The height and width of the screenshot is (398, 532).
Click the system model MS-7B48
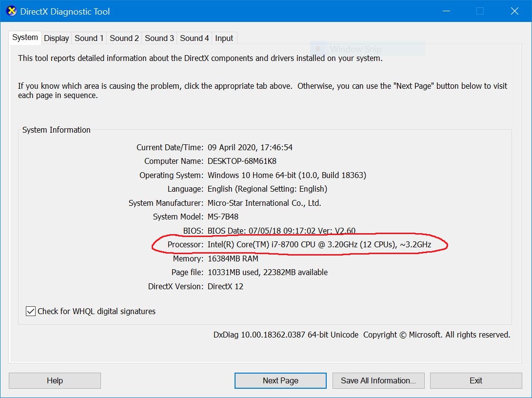click(223, 217)
